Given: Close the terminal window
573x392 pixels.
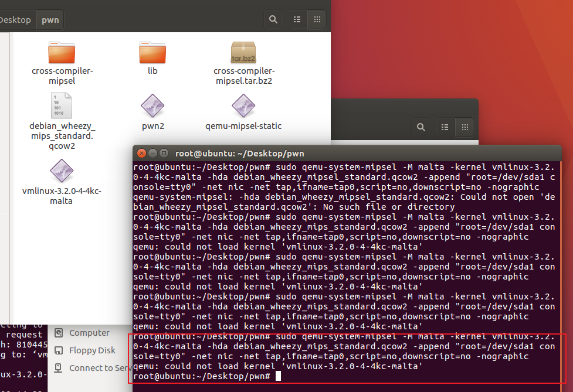Looking at the screenshot, I should tap(141, 154).
